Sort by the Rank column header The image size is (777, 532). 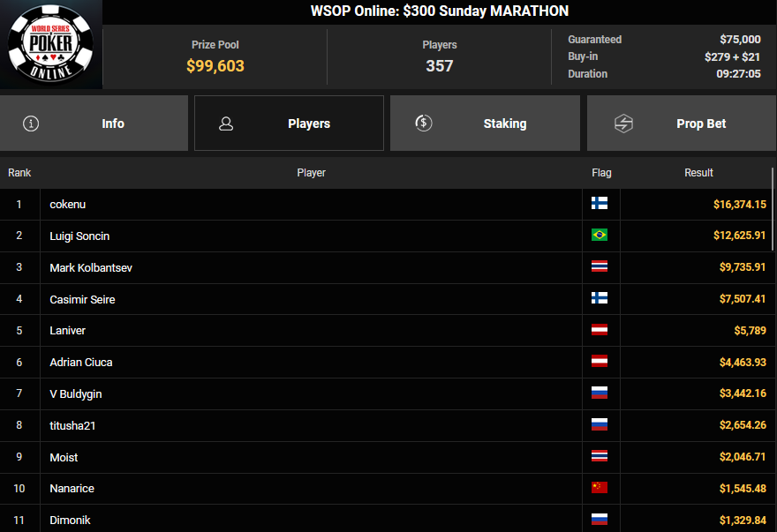[19, 173]
